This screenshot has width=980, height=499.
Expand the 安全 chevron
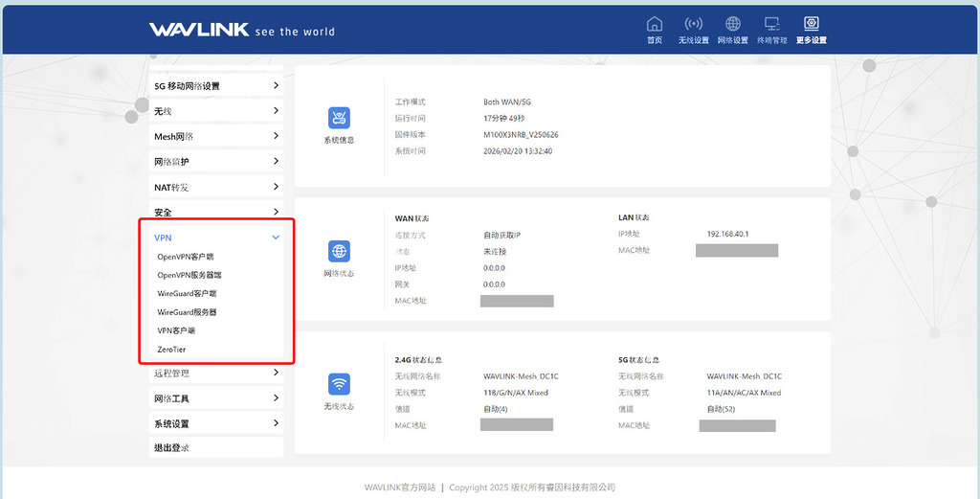click(x=276, y=212)
